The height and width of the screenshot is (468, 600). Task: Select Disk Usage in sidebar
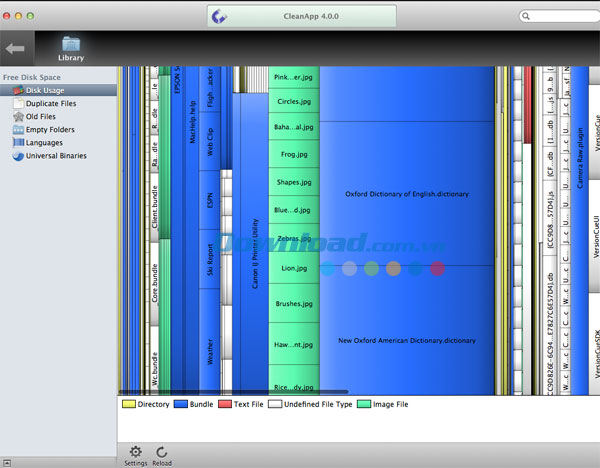point(58,90)
